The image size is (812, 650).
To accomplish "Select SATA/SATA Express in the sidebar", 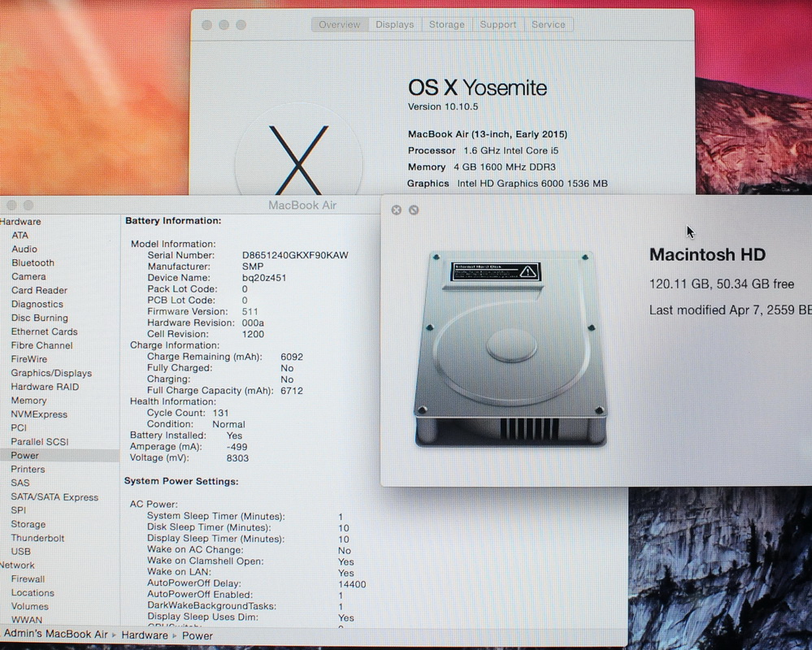I will (54, 497).
